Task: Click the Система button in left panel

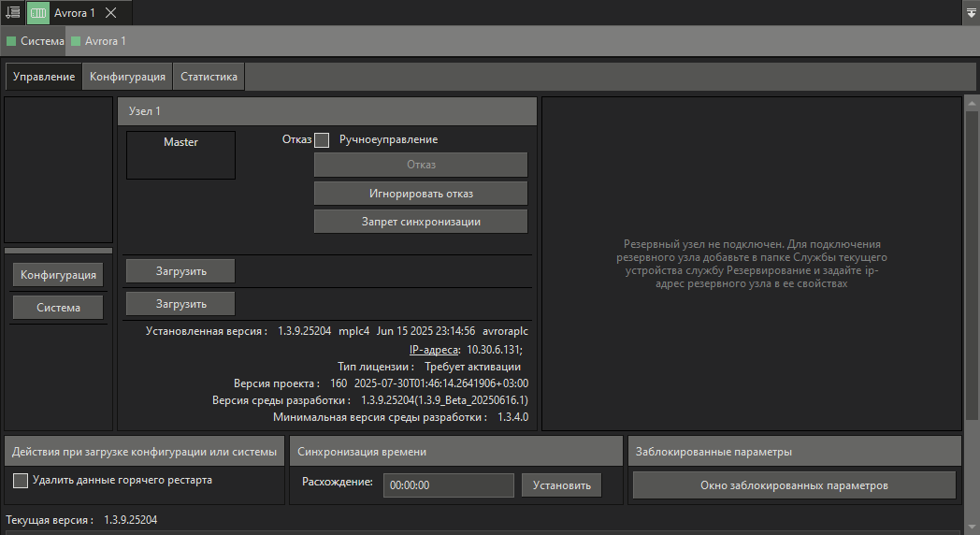Action: [58, 308]
